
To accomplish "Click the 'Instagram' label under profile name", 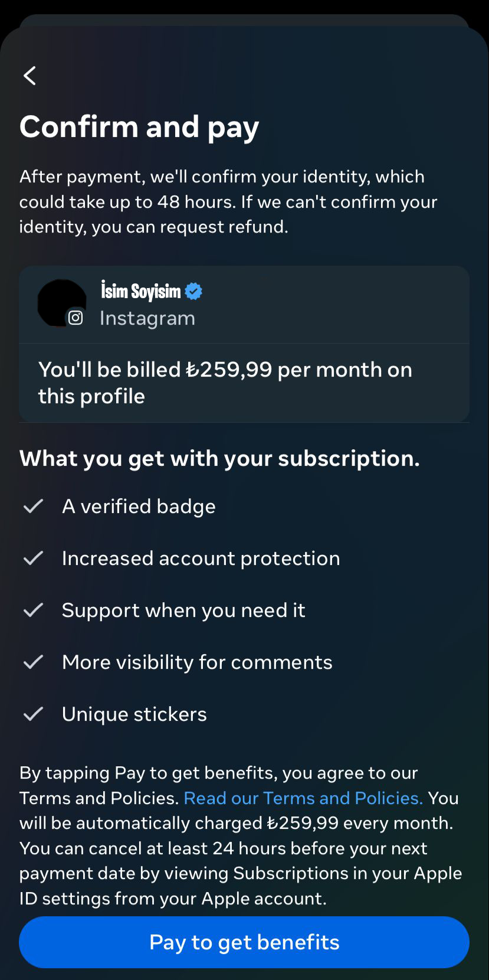I will coord(147,318).
